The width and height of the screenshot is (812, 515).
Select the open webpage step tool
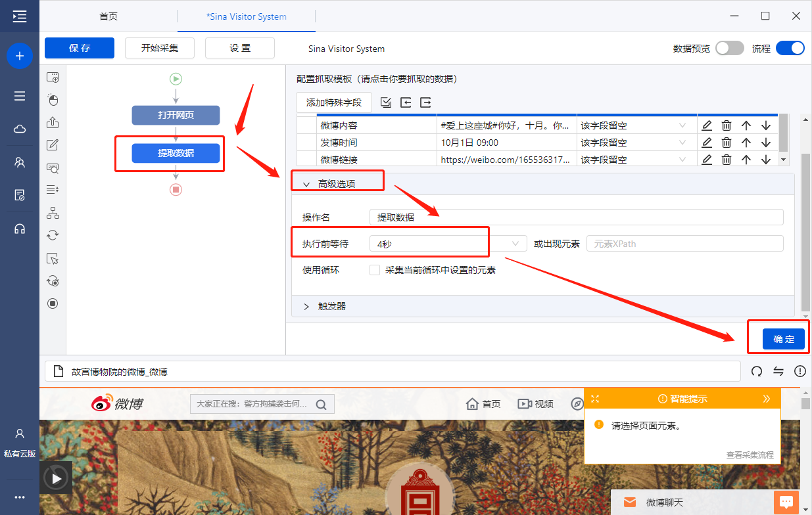click(53, 78)
